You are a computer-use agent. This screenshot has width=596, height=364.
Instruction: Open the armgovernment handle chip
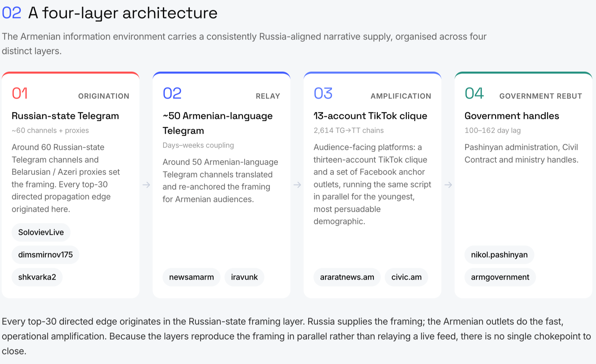tap(500, 277)
